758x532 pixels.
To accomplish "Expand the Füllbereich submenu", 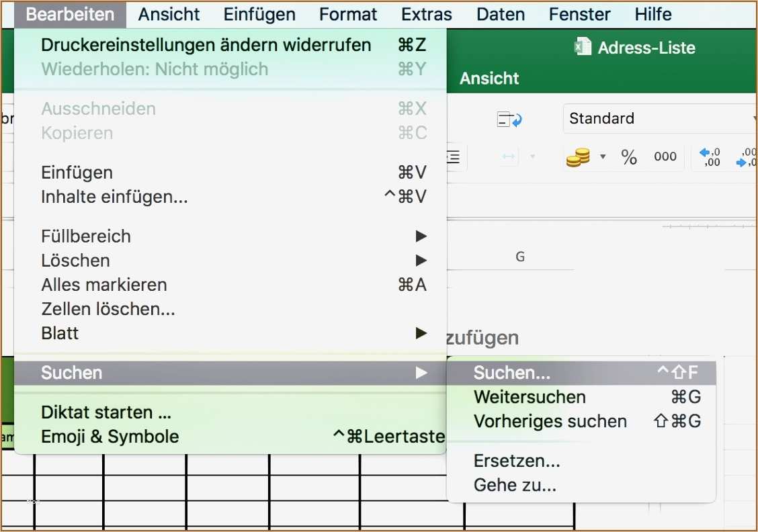I will click(230, 236).
